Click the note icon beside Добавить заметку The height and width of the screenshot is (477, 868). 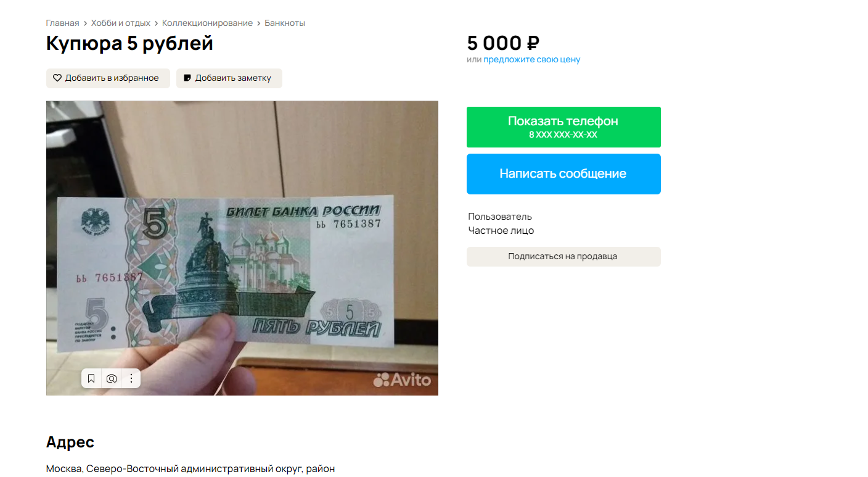(187, 78)
